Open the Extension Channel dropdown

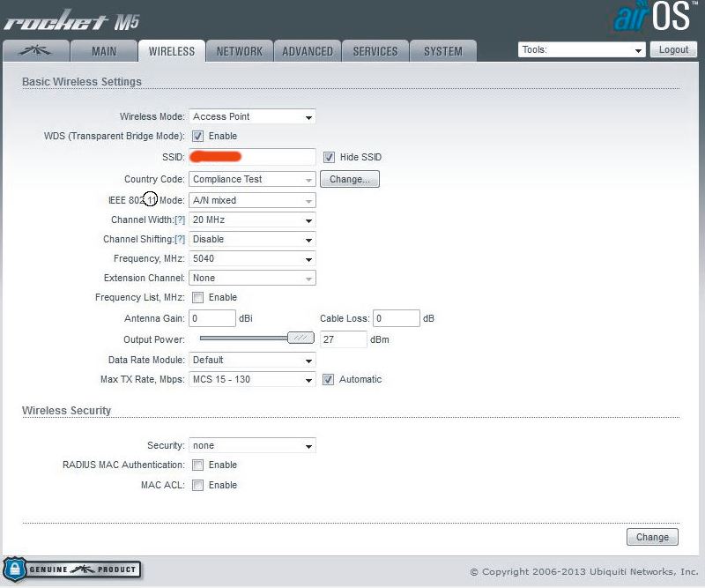point(252,278)
